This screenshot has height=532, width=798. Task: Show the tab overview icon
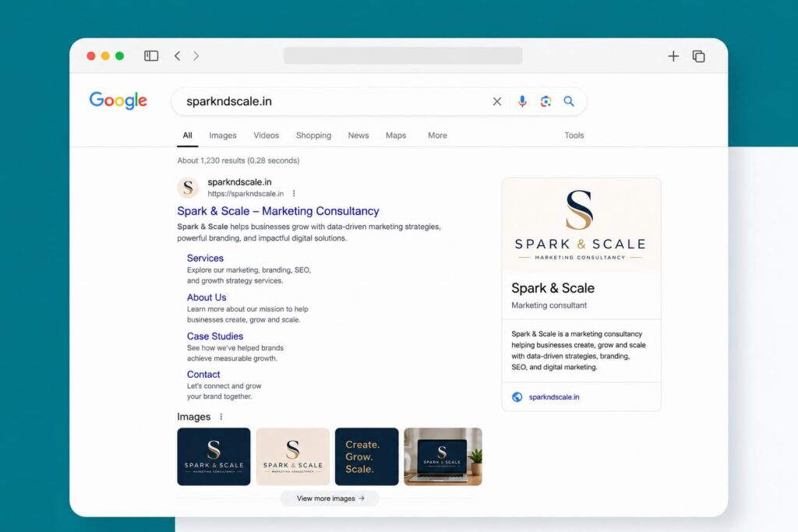point(699,56)
